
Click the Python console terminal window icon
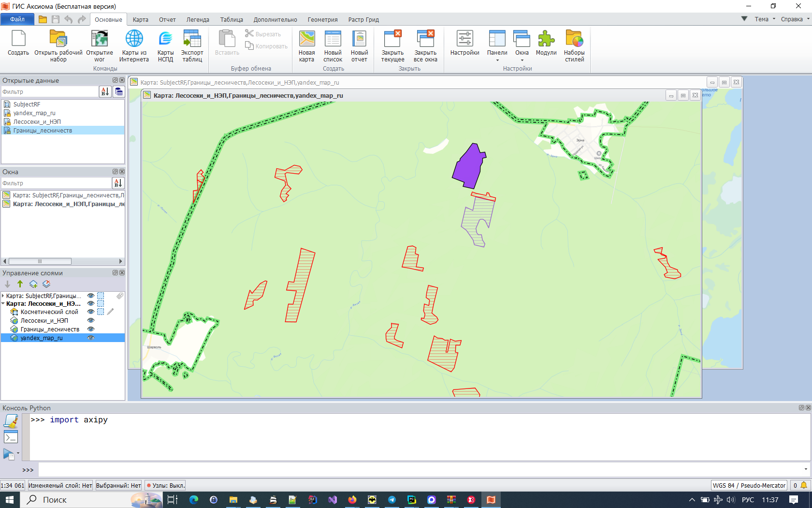(x=11, y=437)
